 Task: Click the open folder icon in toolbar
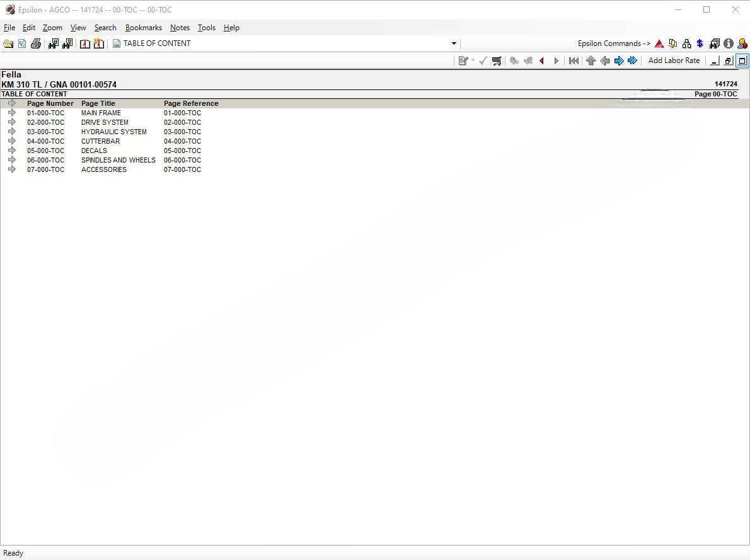tap(8, 43)
